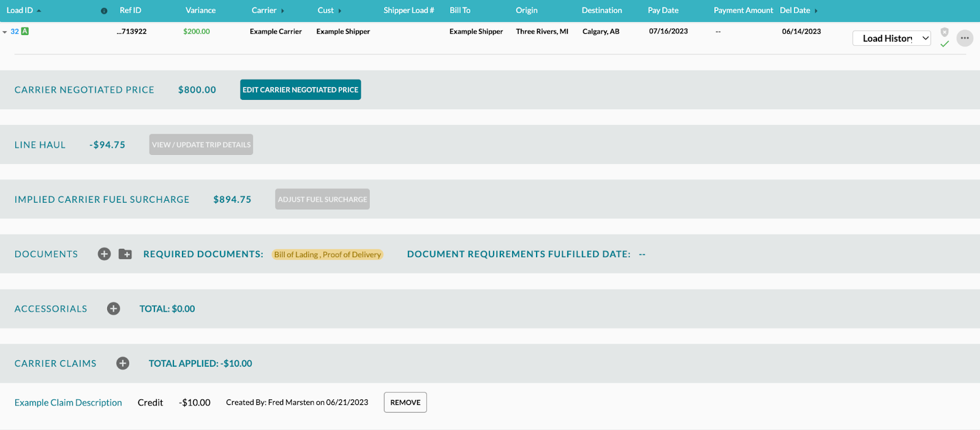This screenshot has height=430, width=980.
Task: Click the Destination column header
Action: click(601, 10)
